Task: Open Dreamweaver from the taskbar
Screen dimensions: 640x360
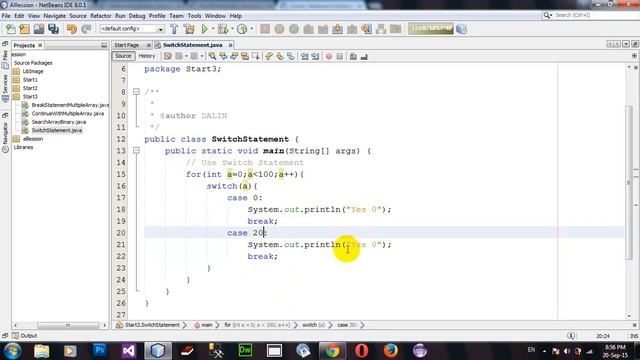Action: [245, 350]
